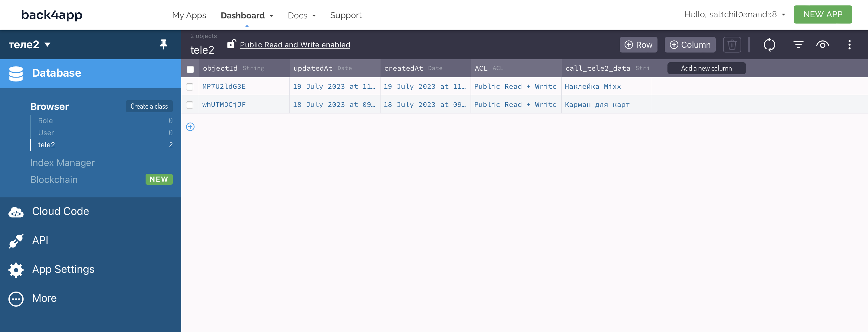Expand the More section
This screenshot has width=868, height=332.
[x=44, y=298]
